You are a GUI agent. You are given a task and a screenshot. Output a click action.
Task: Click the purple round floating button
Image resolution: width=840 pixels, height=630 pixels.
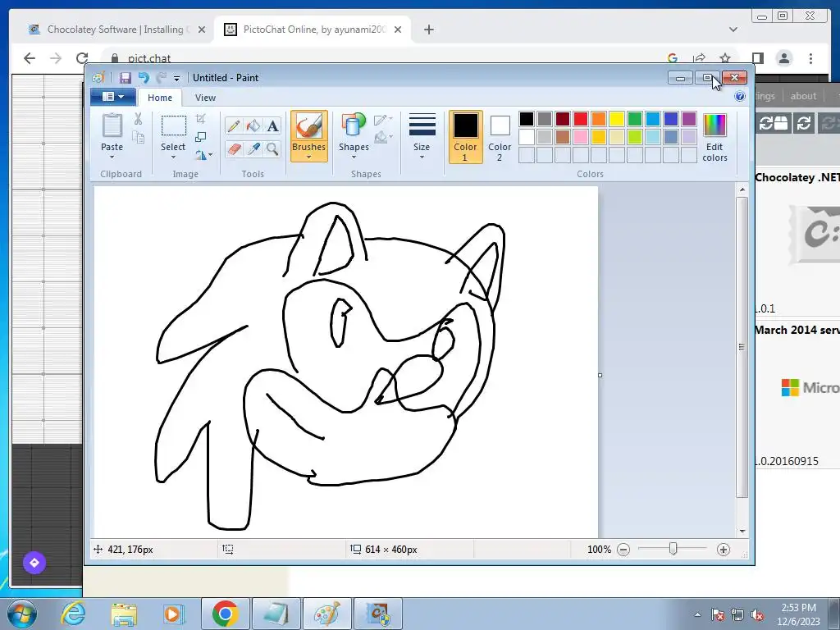tap(34, 563)
